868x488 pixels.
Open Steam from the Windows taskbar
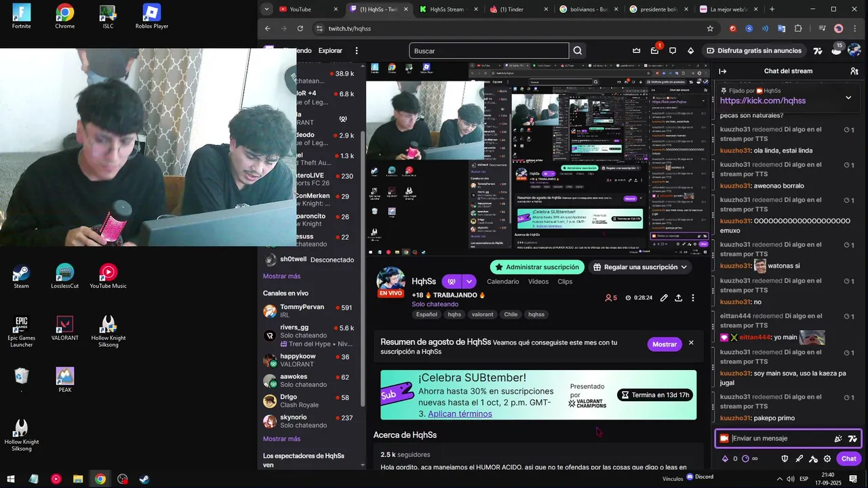144,479
